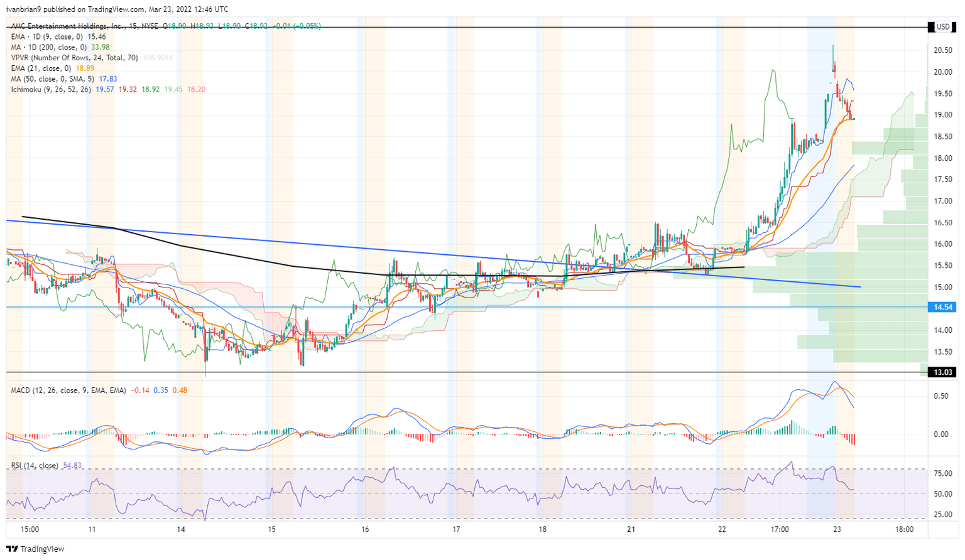This screenshot has width=965, height=560.
Task: Click the EMA 21 value 18.89
Action: point(85,68)
